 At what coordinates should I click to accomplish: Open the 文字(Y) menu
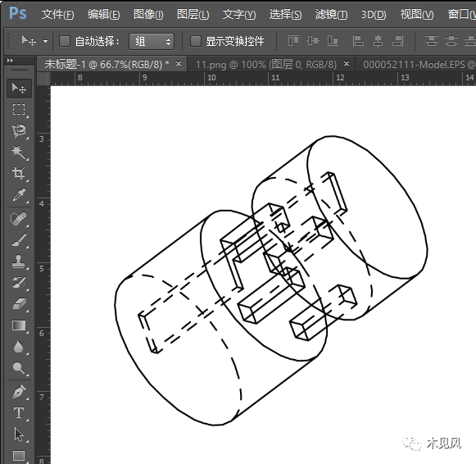239,14
